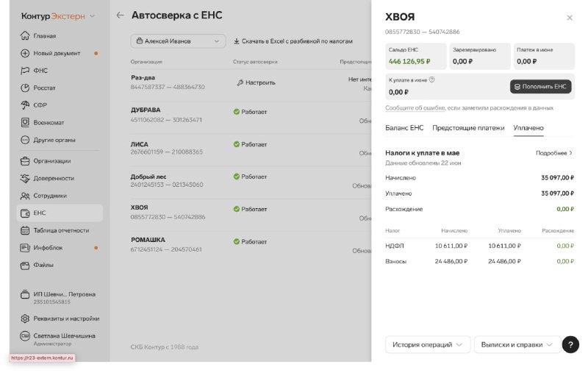Click green status icon in РОМАШКА row
Image resolution: width=588 pixels, height=373 pixels.
point(236,241)
